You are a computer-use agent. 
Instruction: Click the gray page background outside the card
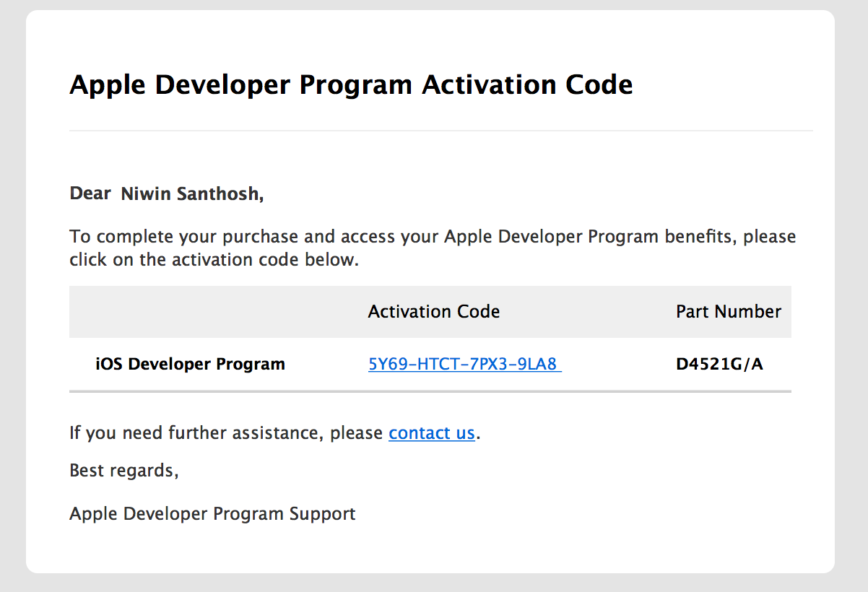tap(12, 289)
